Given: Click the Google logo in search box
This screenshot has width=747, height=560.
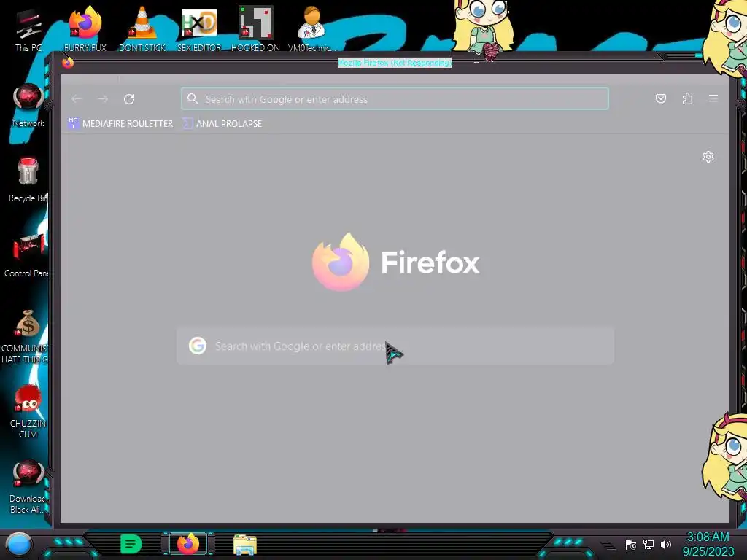Looking at the screenshot, I should pyautogui.click(x=197, y=346).
